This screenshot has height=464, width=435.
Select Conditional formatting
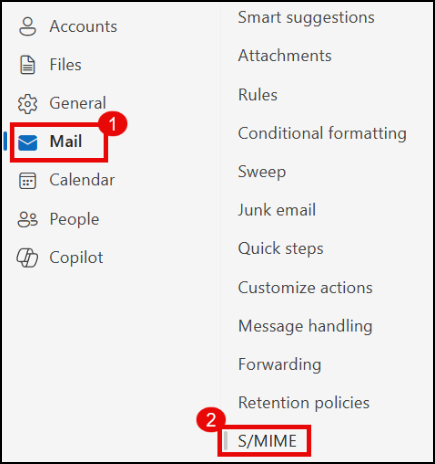point(322,133)
